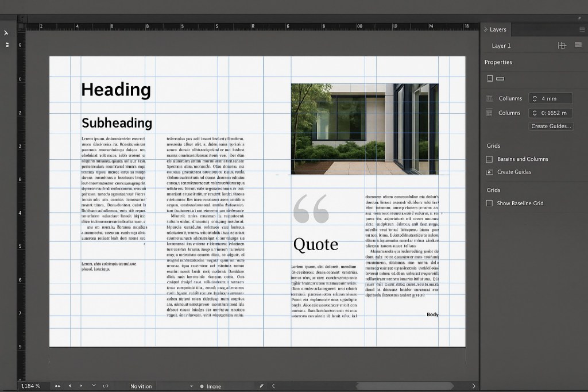
Task: Click the pages icon below the arrow tool
Action: coord(6,44)
